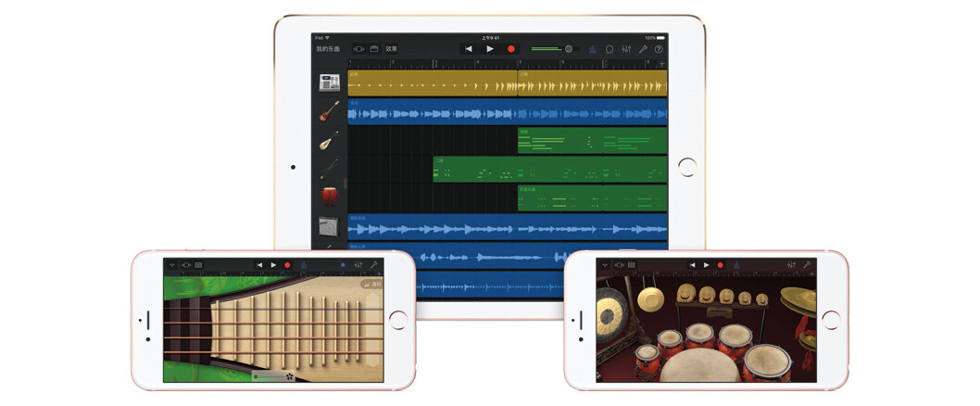Rewind to start on the percussion iPhone
The image size is (980, 406).
click(x=692, y=265)
